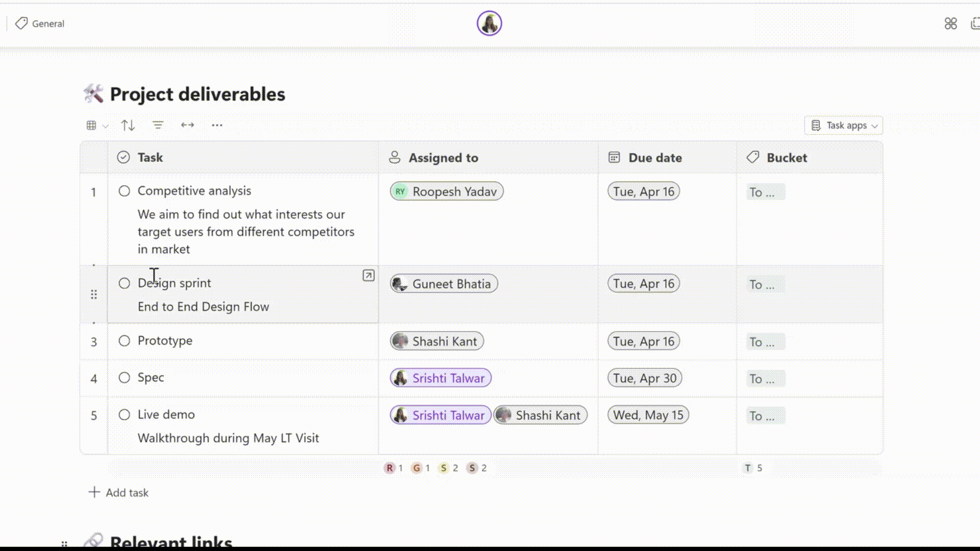Toggle Live demo task completion circle
The width and height of the screenshot is (980, 551).
pos(124,415)
